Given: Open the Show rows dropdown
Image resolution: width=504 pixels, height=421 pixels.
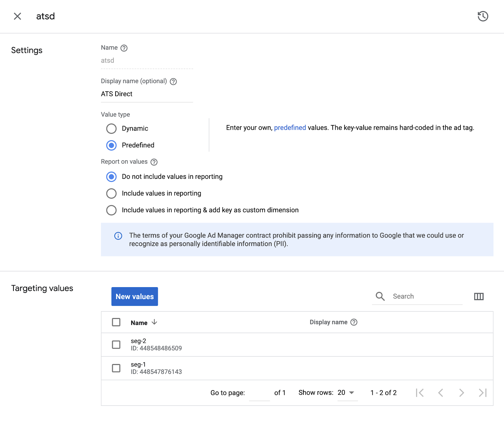Looking at the screenshot, I should 347,393.
